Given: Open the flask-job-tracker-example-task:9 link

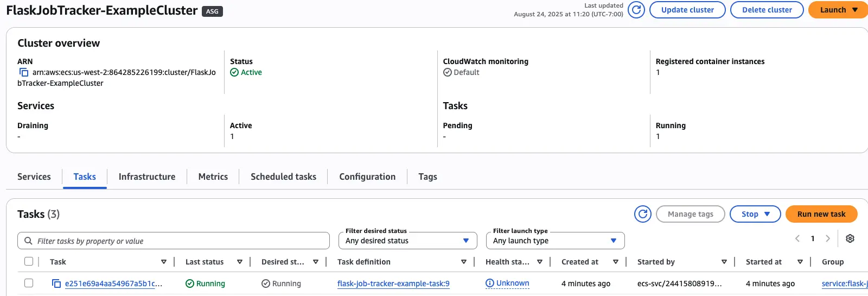Looking at the screenshot, I should point(393,284).
